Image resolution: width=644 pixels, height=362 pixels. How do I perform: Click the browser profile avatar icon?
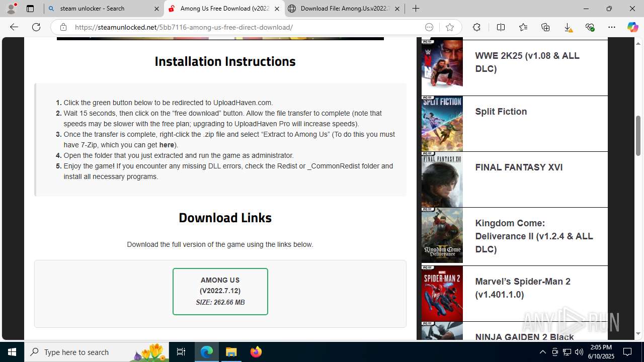pos(11,8)
